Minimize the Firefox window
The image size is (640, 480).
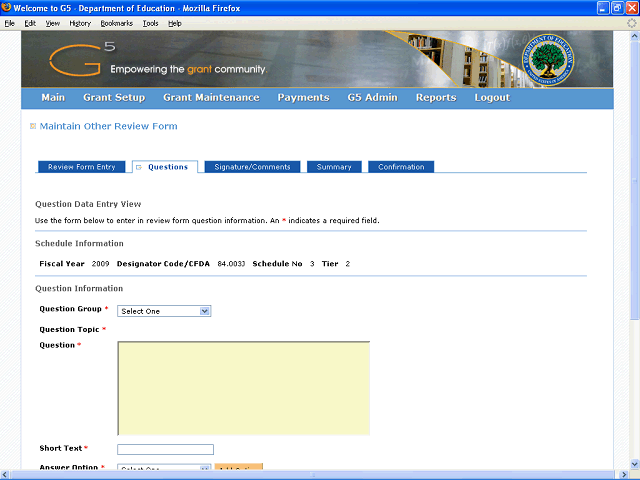pyautogui.click(x=603, y=8)
